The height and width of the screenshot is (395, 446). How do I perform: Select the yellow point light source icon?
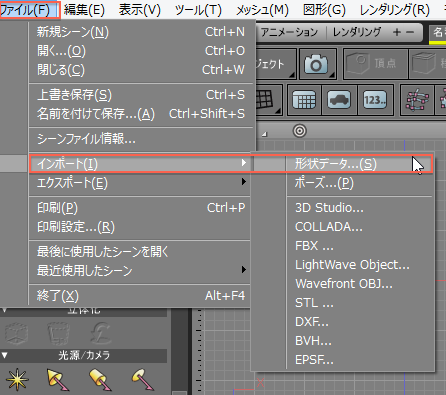click(16, 379)
